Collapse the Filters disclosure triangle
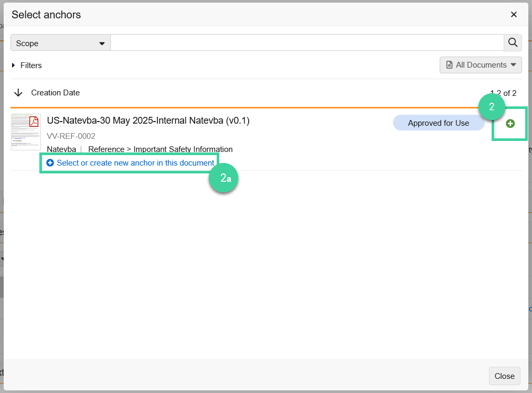The width and height of the screenshot is (532, 393). pos(13,65)
